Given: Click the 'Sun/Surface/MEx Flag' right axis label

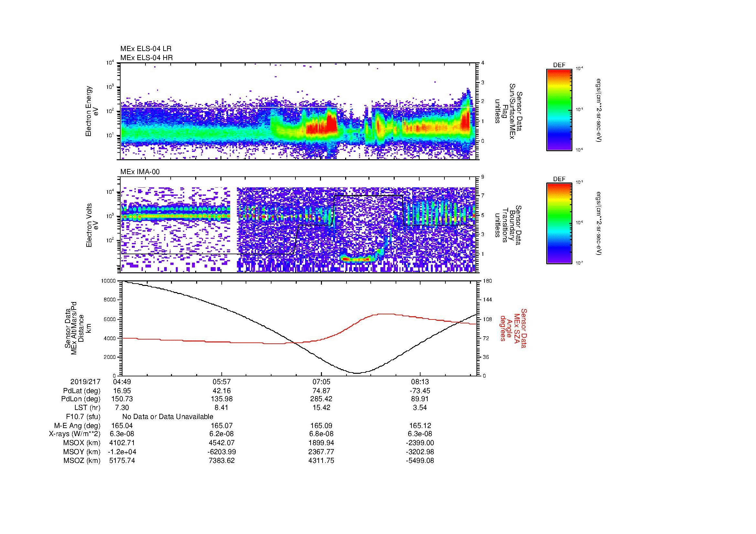Looking at the screenshot, I should [x=508, y=111].
